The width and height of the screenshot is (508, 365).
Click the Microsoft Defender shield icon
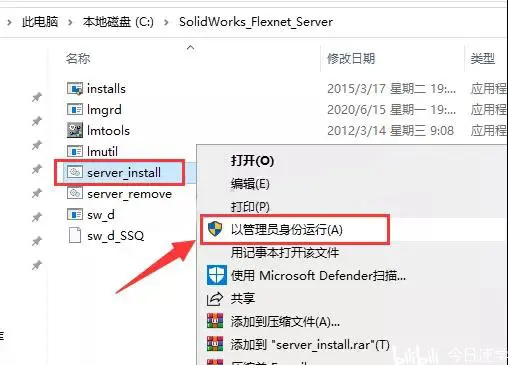[x=217, y=275]
